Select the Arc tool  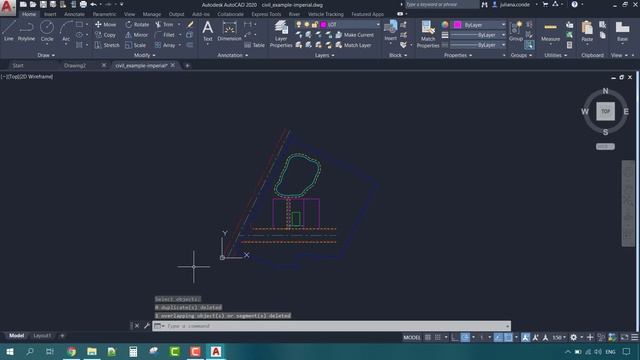[x=66, y=31]
